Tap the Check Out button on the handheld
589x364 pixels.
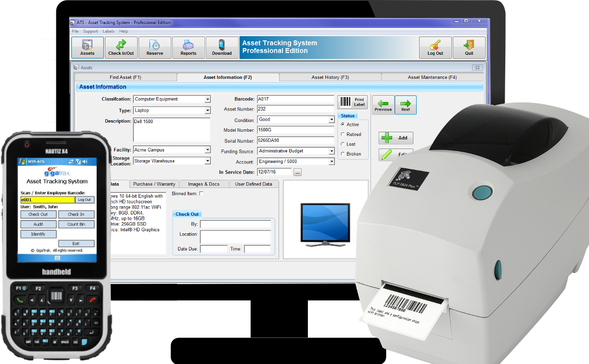coord(38,214)
